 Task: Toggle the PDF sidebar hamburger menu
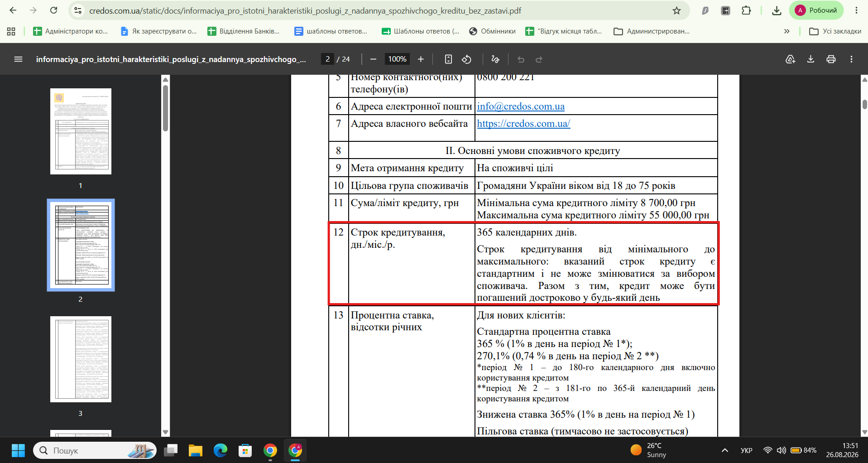click(x=18, y=59)
